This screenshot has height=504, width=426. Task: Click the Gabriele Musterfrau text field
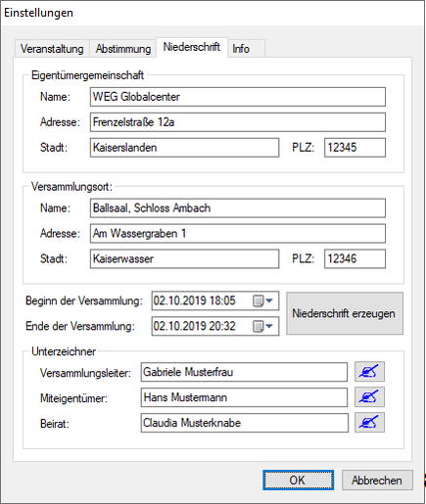coord(244,372)
